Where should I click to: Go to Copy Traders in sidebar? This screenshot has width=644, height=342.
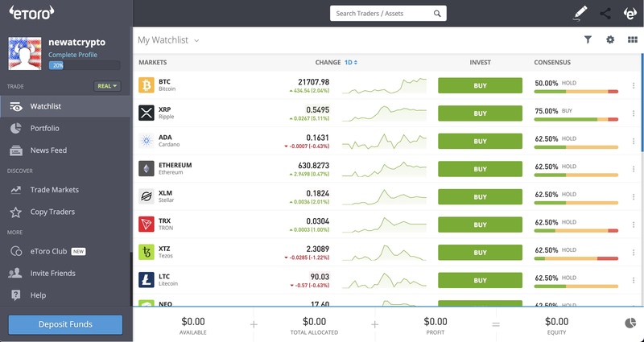[x=52, y=212]
